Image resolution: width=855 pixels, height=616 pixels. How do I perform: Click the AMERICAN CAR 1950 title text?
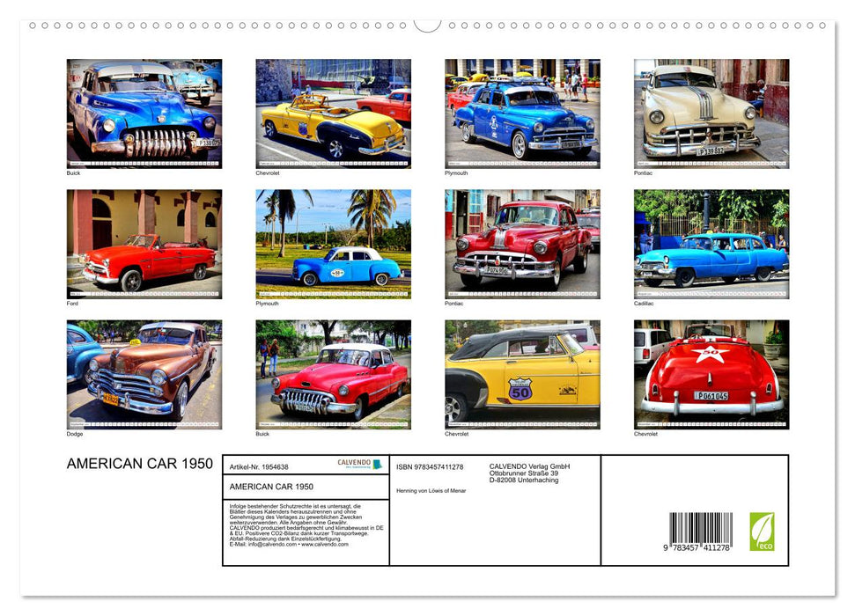[141, 462]
